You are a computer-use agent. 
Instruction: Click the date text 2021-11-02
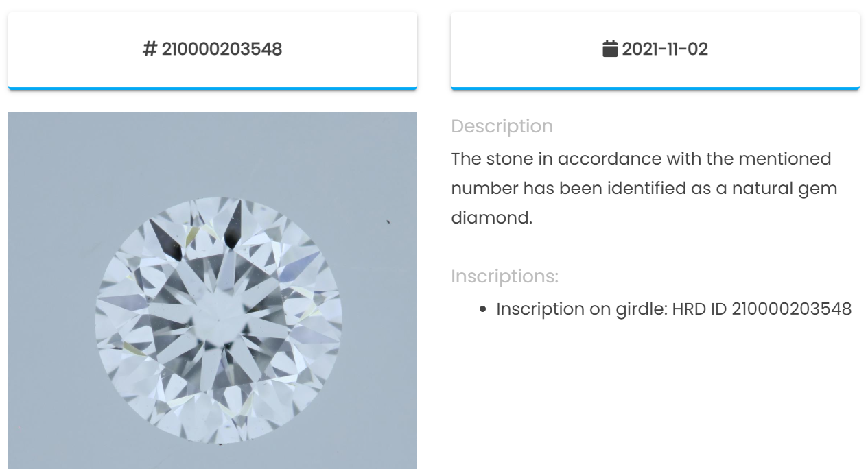[x=665, y=49]
